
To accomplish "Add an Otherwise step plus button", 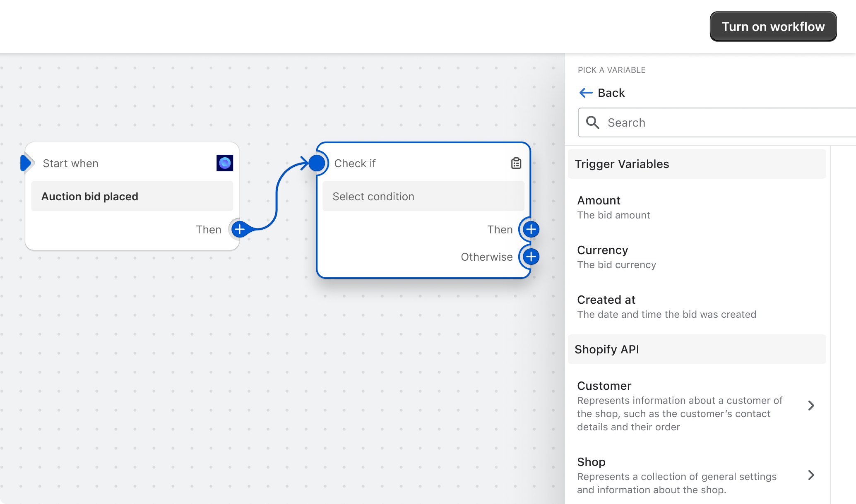I will (x=531, y=257).
